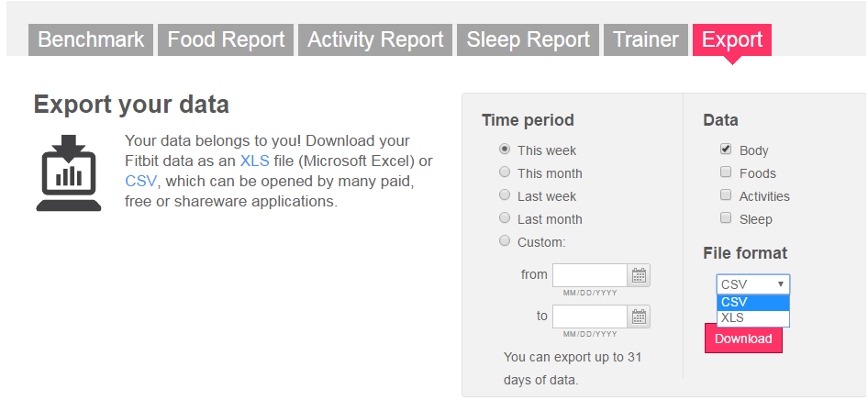Click the export data computer icon

(69, 172)
